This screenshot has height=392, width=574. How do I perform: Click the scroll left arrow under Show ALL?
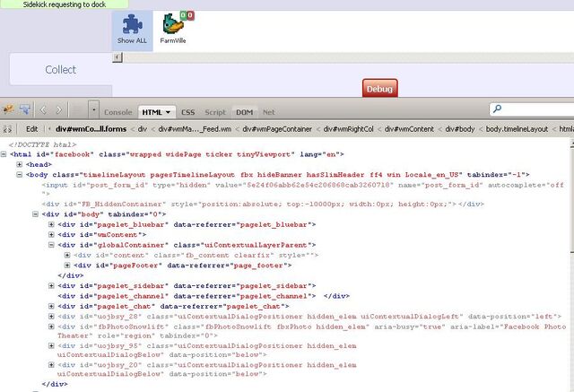[x=117, y=57]
